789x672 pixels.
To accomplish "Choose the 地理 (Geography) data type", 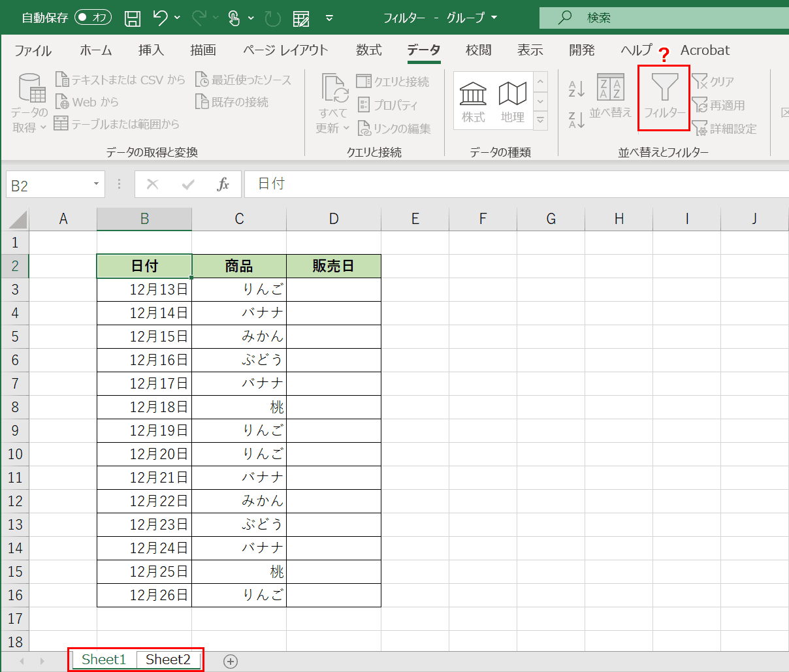I will 513,102.
